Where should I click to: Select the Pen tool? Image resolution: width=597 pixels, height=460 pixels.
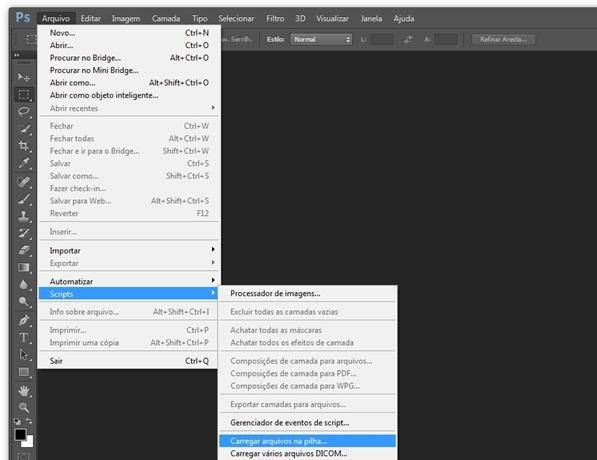24,320
